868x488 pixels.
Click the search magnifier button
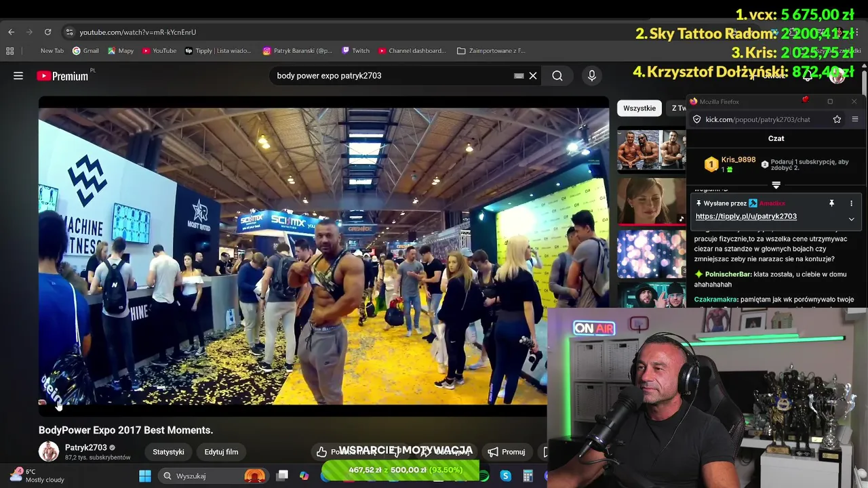point(557,76)
